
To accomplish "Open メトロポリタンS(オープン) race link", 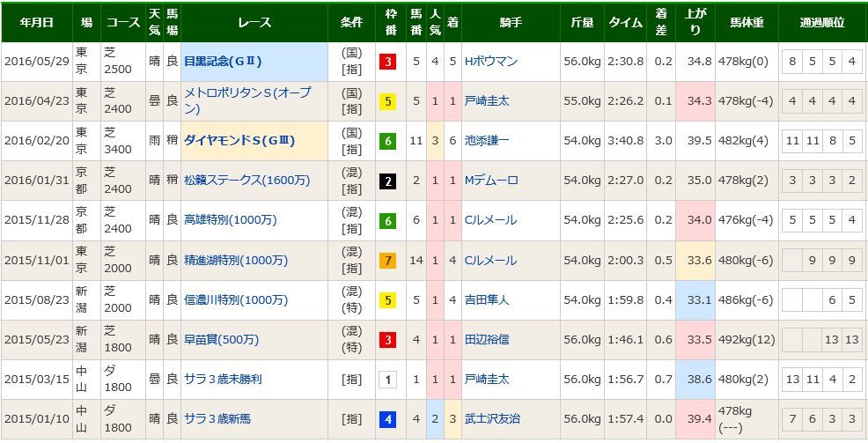I will point(247,101).
